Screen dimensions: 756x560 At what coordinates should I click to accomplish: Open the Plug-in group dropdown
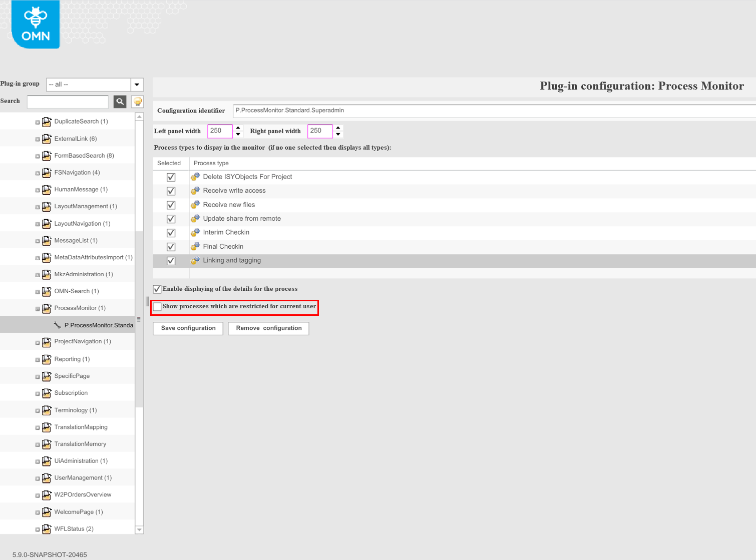(x=136, y=84)
